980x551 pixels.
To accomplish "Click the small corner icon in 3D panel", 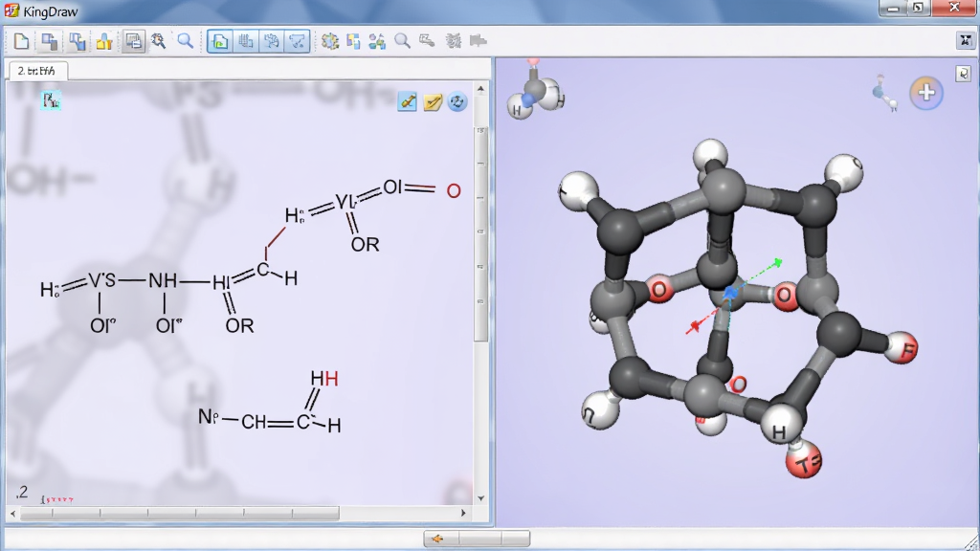I will click(963, 74).
